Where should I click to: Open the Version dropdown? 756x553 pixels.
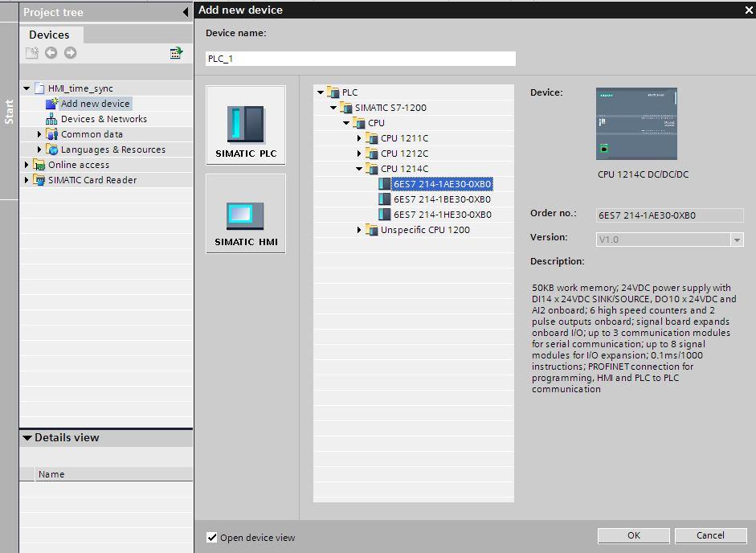pos(737,240)
